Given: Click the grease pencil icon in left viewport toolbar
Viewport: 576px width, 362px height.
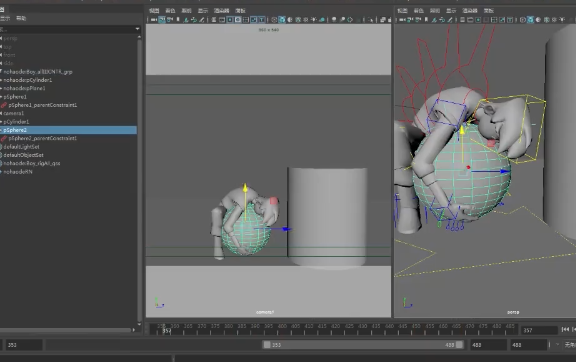Looking at the screenshot, I should 202,20.
